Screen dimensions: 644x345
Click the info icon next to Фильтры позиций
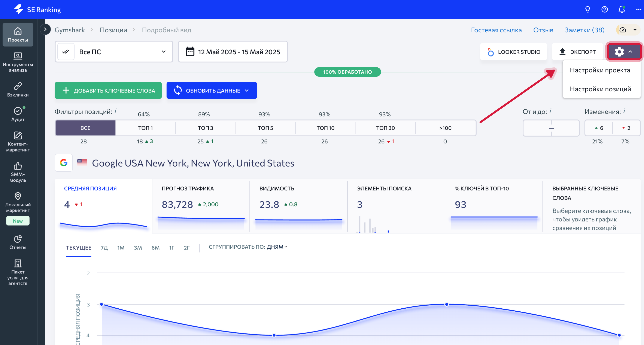pos(115,110)
